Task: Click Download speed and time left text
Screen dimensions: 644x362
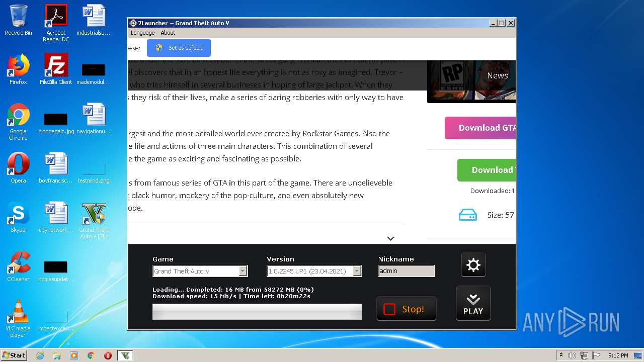Action: [231, 296]
